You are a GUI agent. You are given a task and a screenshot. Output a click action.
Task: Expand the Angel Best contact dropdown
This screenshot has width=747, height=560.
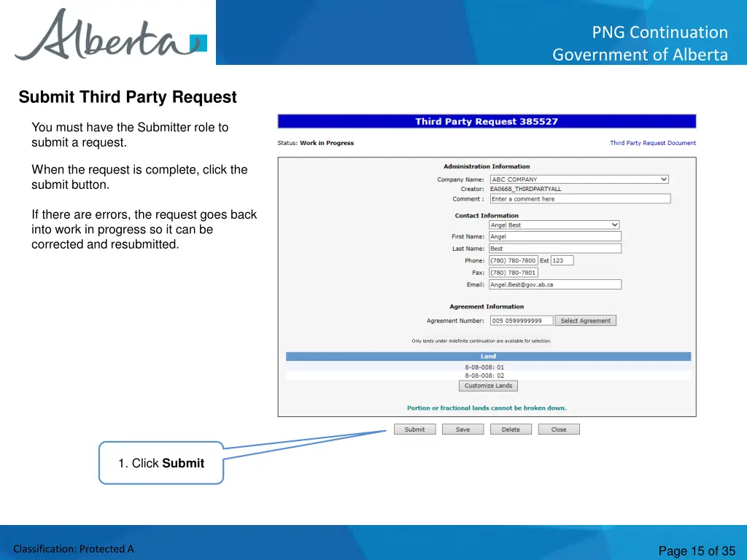(554, 225)
